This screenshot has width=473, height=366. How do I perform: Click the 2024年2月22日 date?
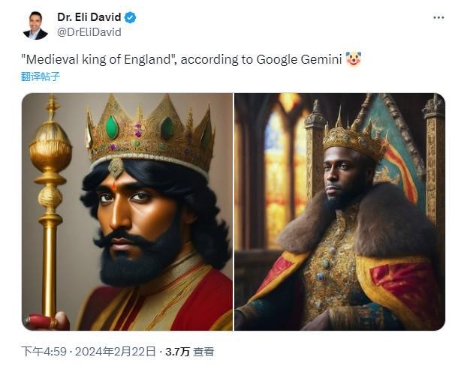coord(115,352)
